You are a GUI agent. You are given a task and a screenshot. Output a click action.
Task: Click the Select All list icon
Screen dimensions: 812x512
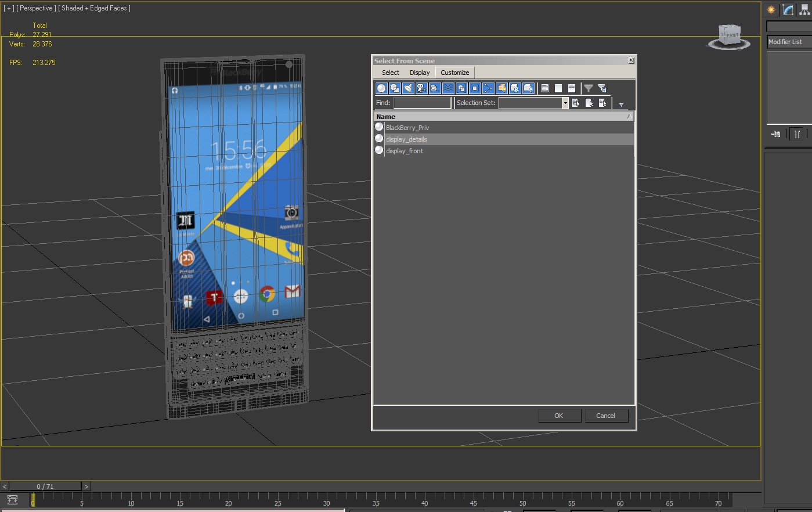pyautogui.click(x=545, y=88)
